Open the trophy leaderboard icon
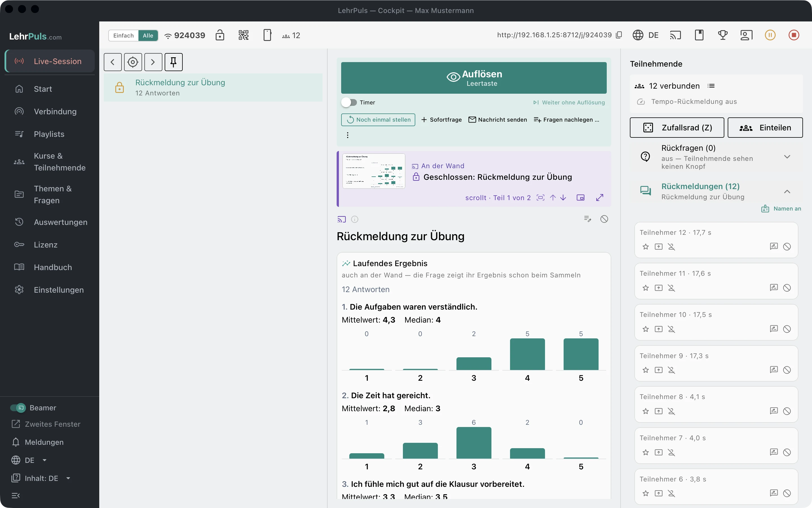This screenshot has height=508, width=812. 723,35
